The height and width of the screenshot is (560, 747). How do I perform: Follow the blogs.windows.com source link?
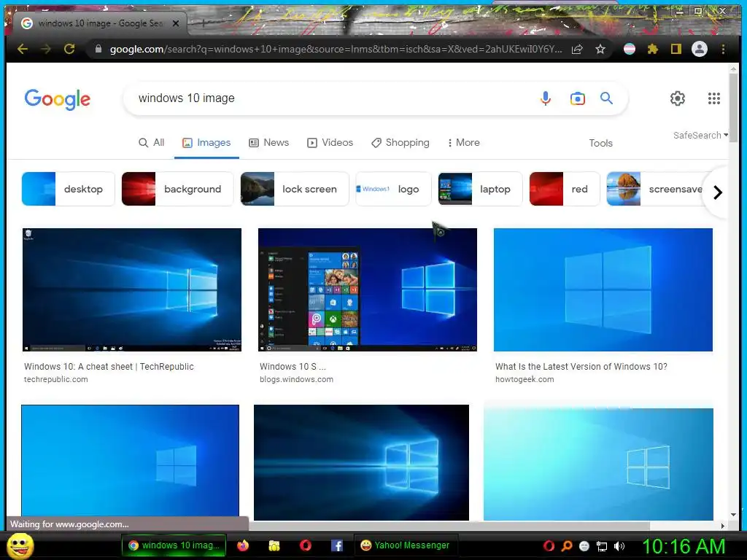pos(296,379)
